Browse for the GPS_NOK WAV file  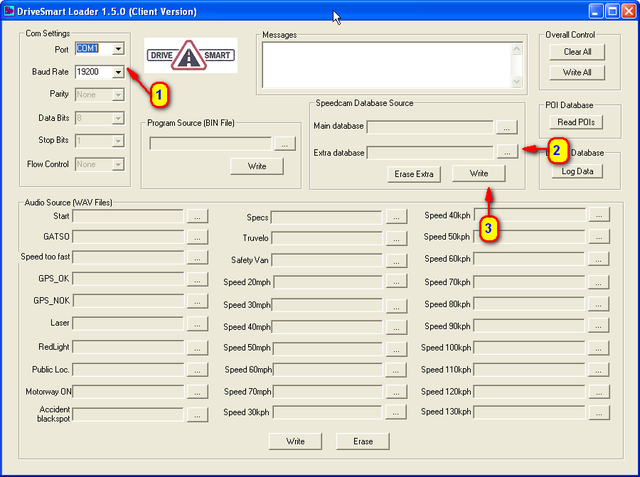click(198, 302)
